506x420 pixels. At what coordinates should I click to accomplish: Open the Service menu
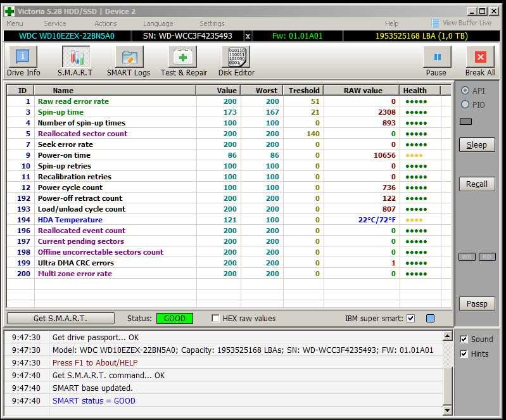coord(55,23)
